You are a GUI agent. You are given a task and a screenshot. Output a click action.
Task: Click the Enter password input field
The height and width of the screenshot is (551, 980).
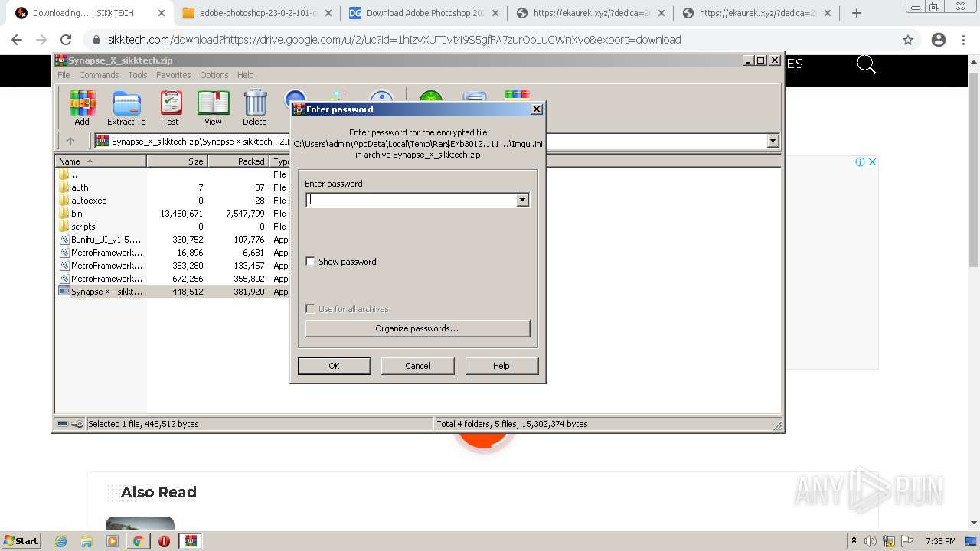[x=412, y=200]
